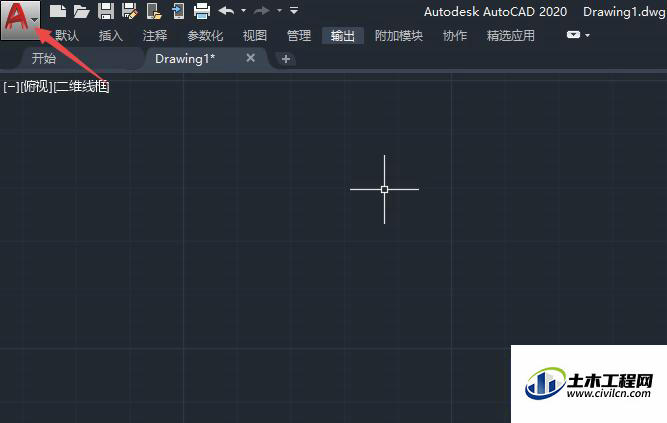The image size is (667, 423).
Task: Open the 管理 ribbon tab
Action: pos(299,36)
